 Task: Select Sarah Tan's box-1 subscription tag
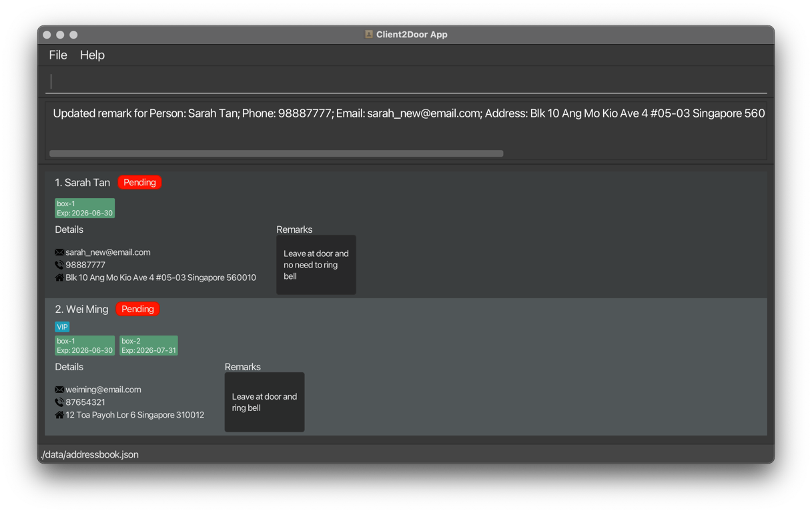click(x=85, y=208)
